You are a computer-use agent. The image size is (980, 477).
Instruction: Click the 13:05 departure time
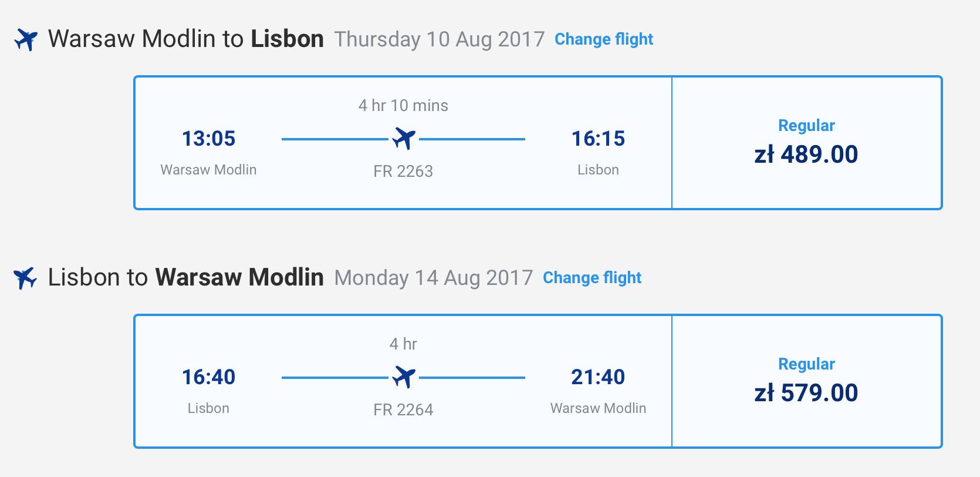208,139
